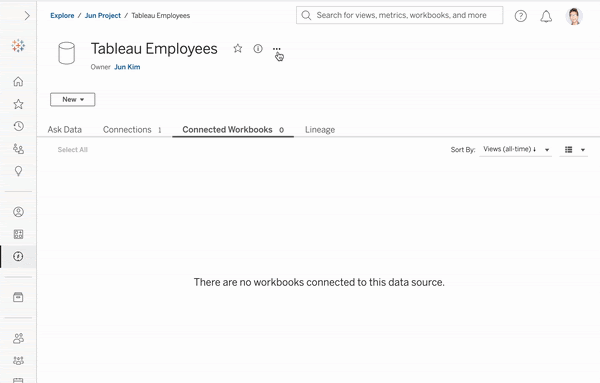Show data source details info icon
Viewport: 600px width, 383px height.
(x=258, y=49)
